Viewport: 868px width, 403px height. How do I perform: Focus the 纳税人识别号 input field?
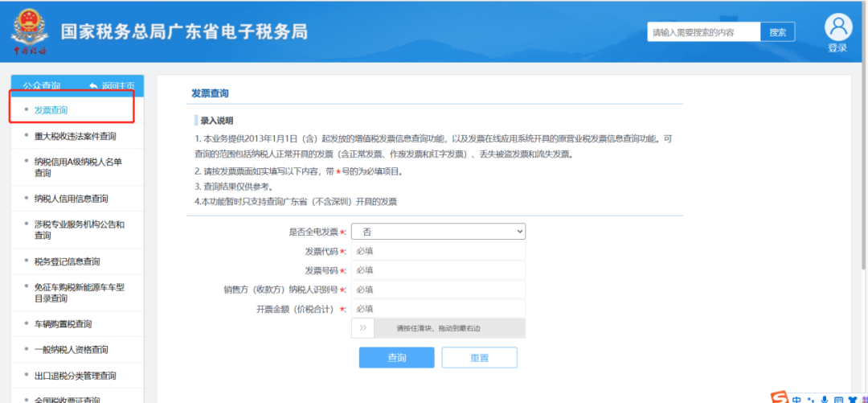(439, 290)
